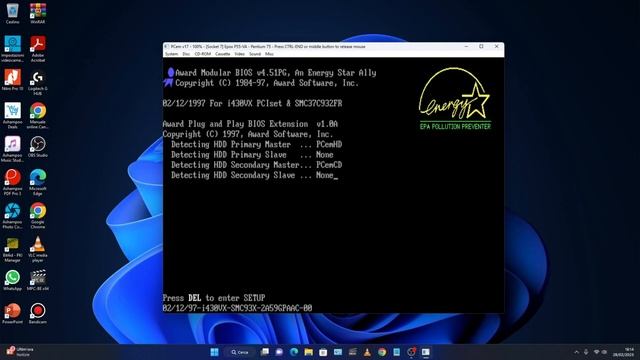This screenshot has width=640, height=360.
Task: Click the clock and date in taskbar
Action: (624, 352)
